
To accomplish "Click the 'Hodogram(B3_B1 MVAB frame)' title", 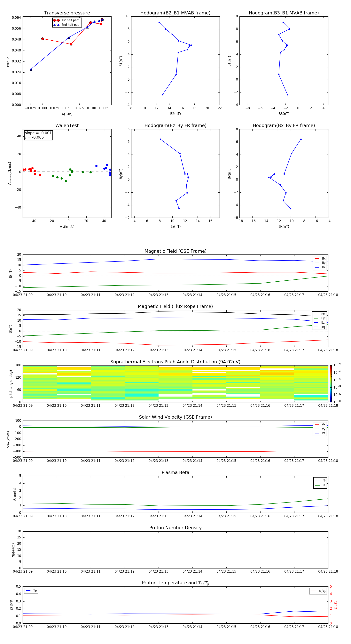I will (x=284, y=13).
